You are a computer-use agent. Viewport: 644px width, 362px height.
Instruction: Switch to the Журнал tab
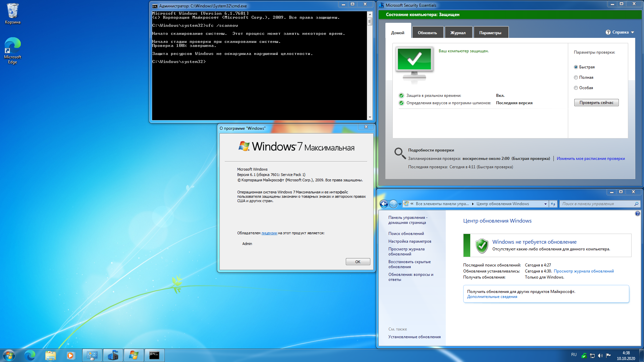tap(458, 33)
